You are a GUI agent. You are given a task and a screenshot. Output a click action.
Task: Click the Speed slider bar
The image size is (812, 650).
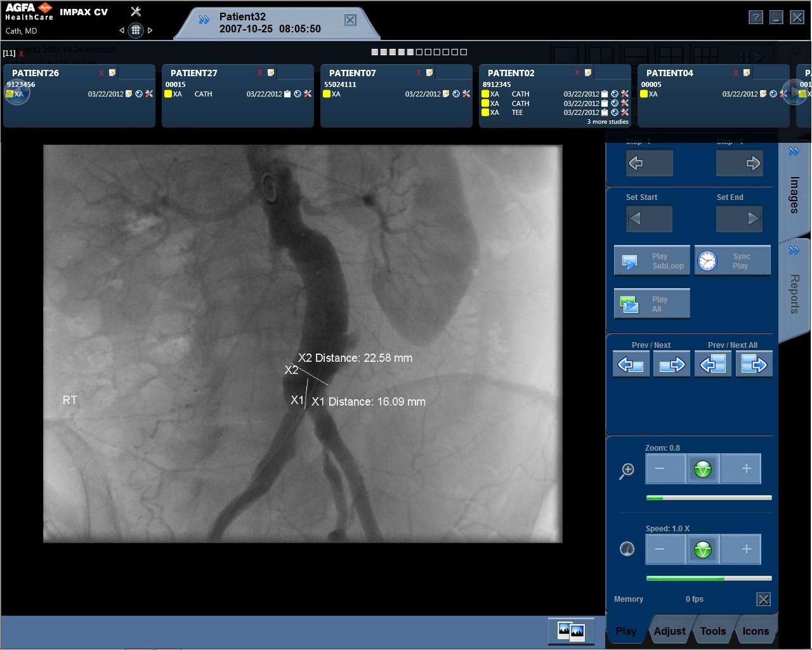(709, 578)
